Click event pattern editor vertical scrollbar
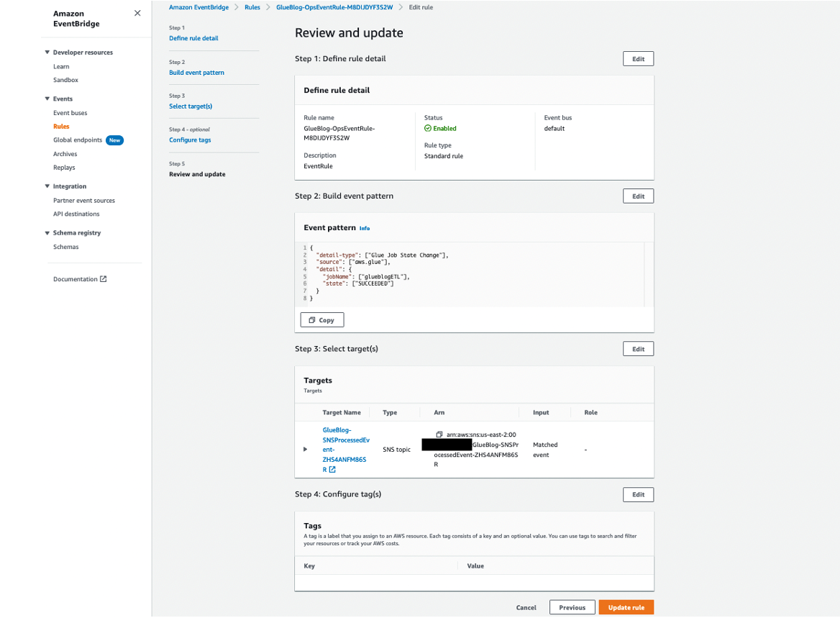 click(649, 274)
